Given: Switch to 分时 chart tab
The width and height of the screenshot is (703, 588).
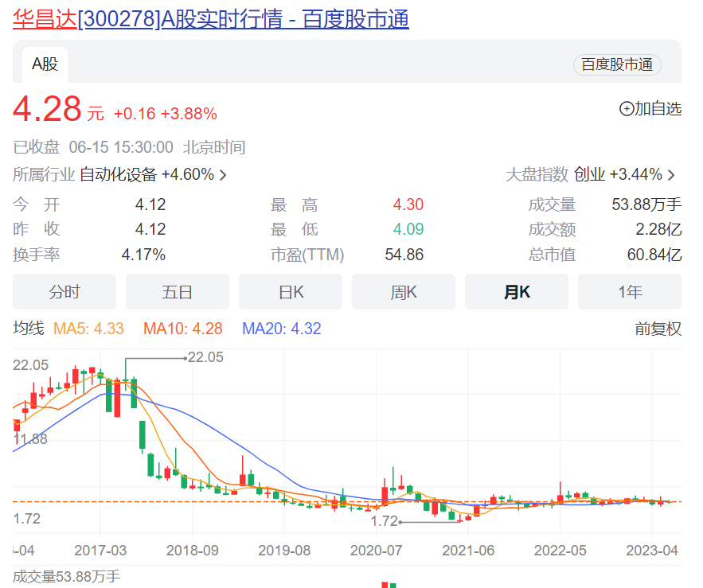Looking at the screenshot, I should (x=64, y=292).
